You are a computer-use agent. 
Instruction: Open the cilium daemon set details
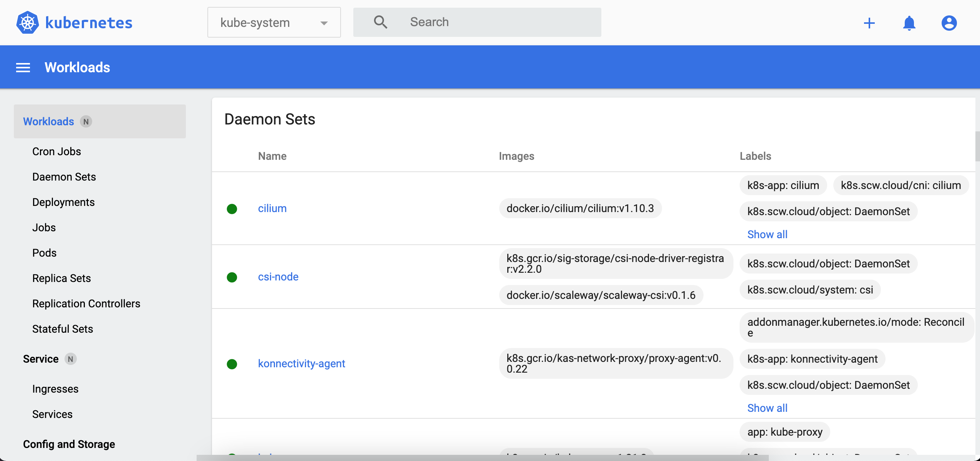click(272, 208)
